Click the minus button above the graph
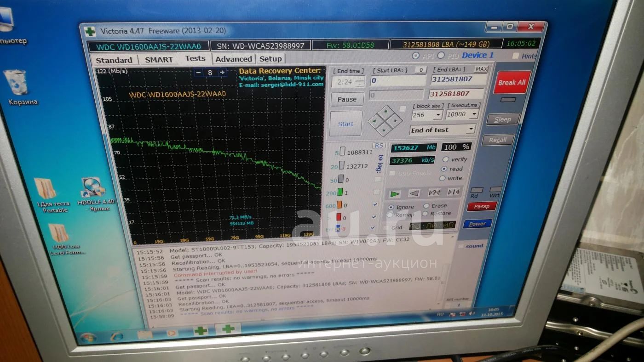The width and height of the screenshot is (644, 362). tap(198, 73)
